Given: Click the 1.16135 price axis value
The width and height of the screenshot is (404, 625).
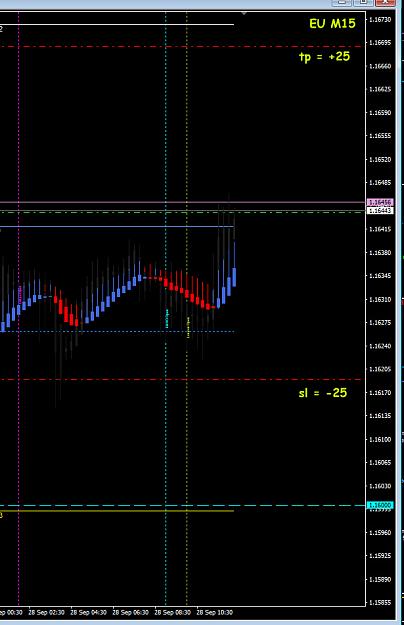Looking at the screenshot, I should (x=380, y=416).
